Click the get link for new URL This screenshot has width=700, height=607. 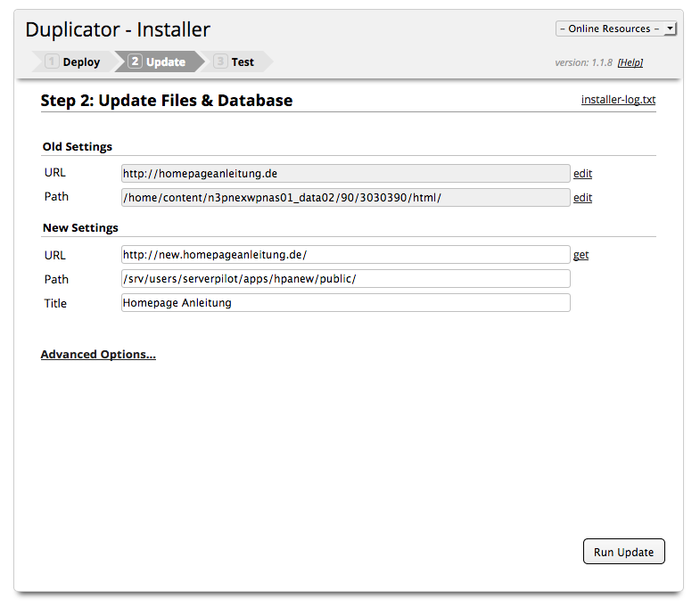(x=581, y=255)
